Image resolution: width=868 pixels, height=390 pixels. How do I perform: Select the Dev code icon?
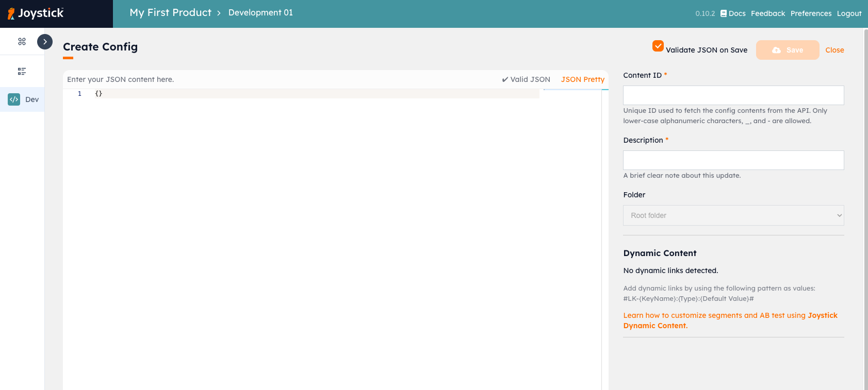pyautogui.click(x=14, y=99)
